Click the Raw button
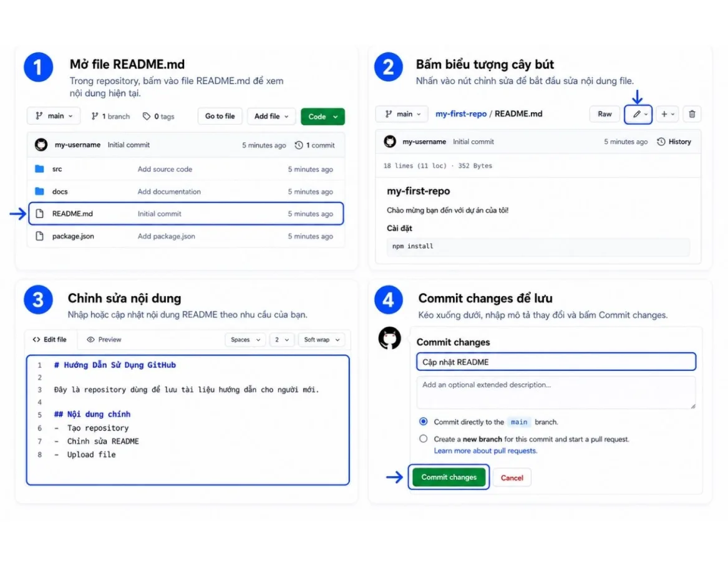Image resolution: width=728 pixels, height=561 pixels. coord(604,114)
